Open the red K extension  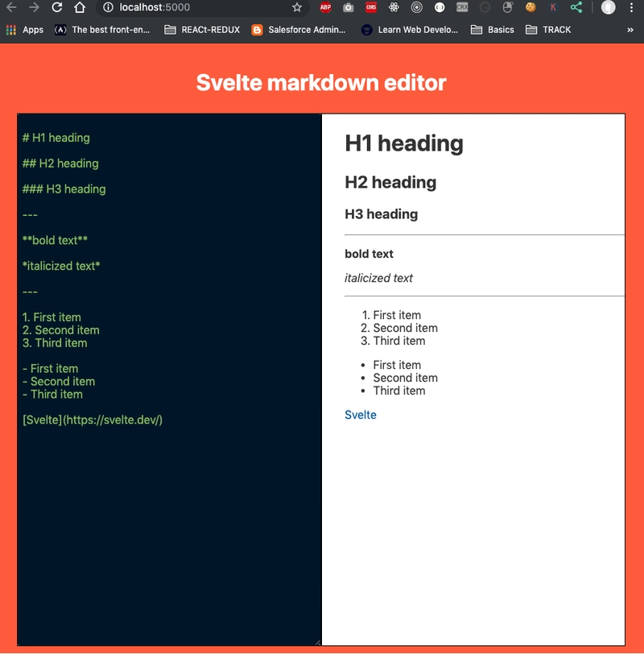[x=553, y=7]
